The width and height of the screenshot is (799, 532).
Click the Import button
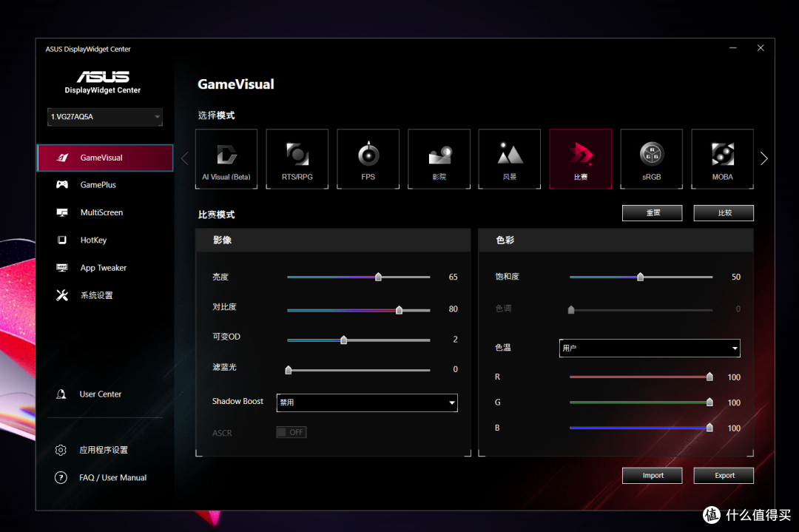coord(653,476)
